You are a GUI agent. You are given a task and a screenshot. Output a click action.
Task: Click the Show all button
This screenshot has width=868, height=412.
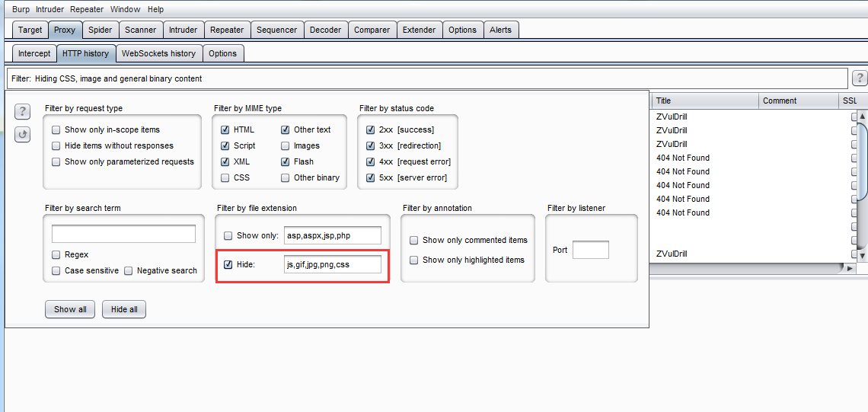click(x=70, y=309)
